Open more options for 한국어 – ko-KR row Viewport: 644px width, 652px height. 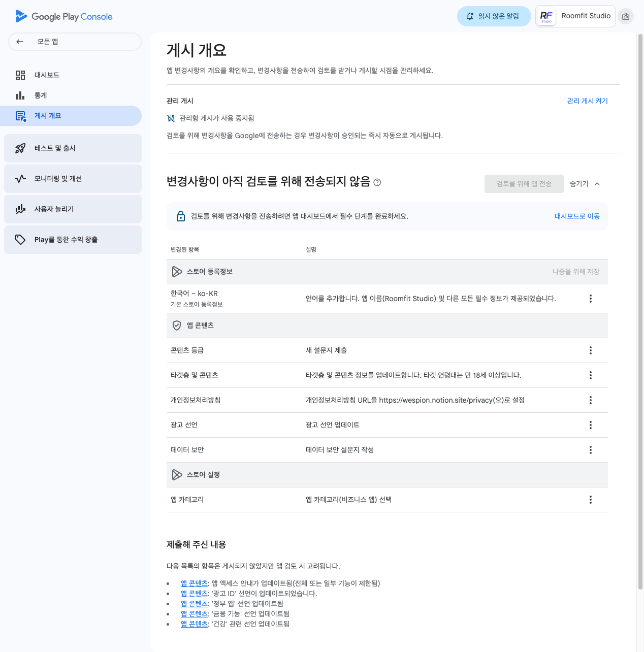point(590,299)
